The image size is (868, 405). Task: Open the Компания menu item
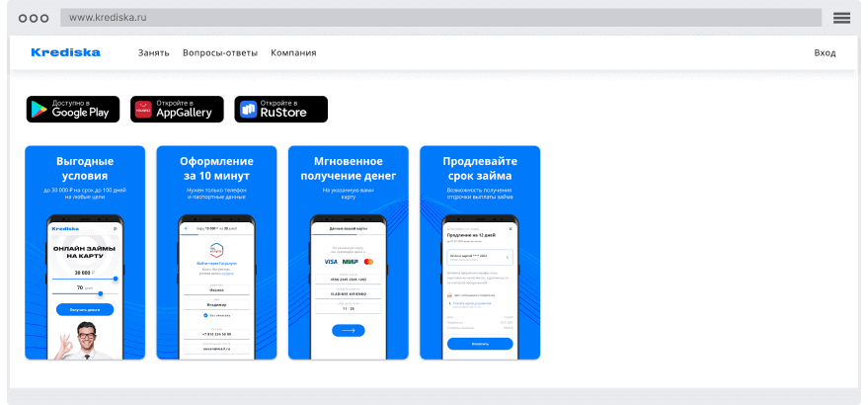click(x=293, y=53)
